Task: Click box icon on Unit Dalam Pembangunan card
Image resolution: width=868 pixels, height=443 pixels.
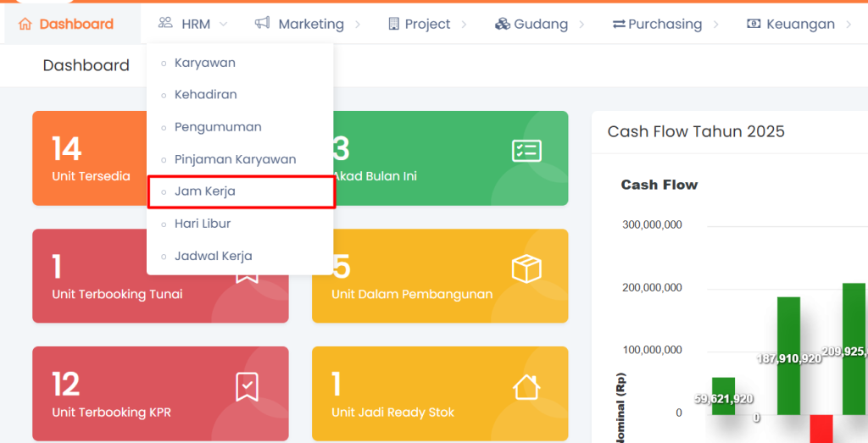Action: 526,269
